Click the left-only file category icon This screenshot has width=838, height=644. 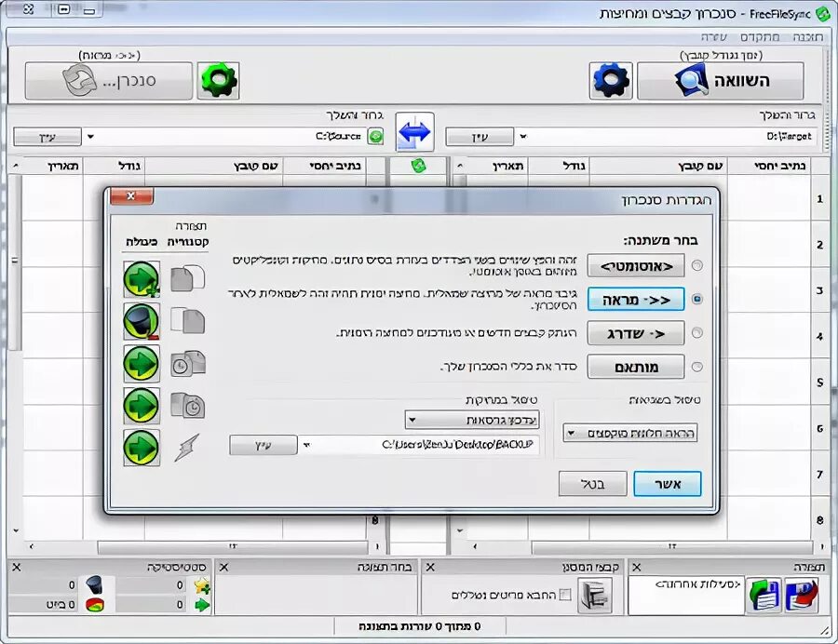point(187,278)
